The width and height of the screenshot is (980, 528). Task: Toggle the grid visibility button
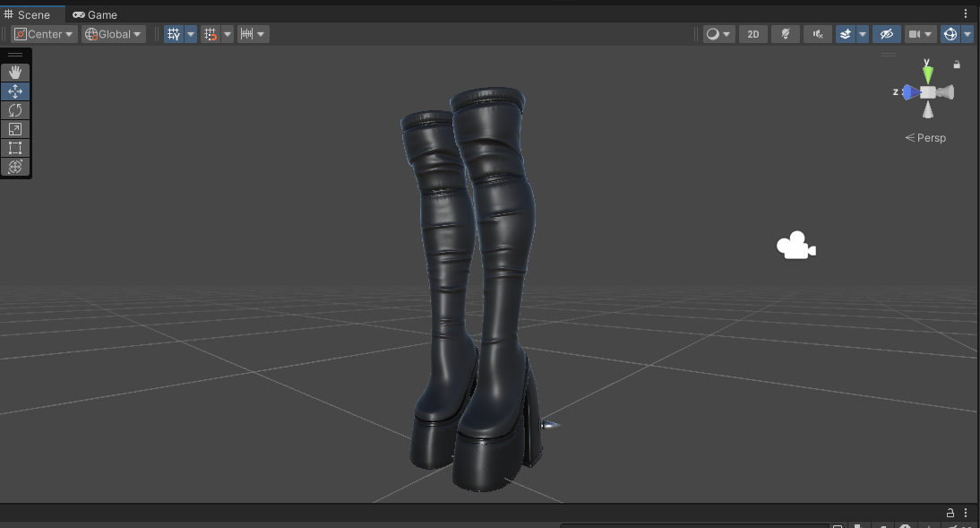tap(174, 34)
